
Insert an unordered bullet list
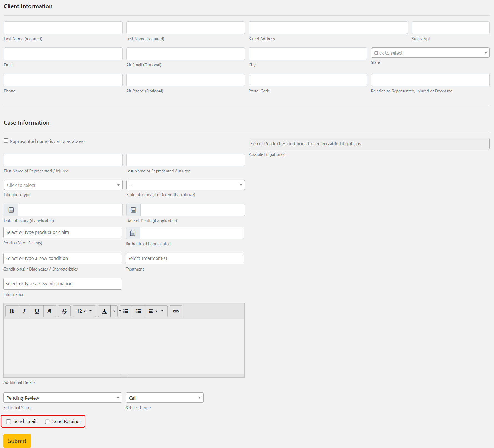click(x=126, y=311)
